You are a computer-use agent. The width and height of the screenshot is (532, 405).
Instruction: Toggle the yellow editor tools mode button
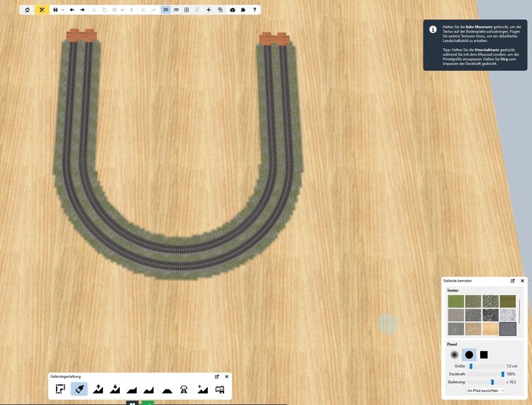pos(42,10)
